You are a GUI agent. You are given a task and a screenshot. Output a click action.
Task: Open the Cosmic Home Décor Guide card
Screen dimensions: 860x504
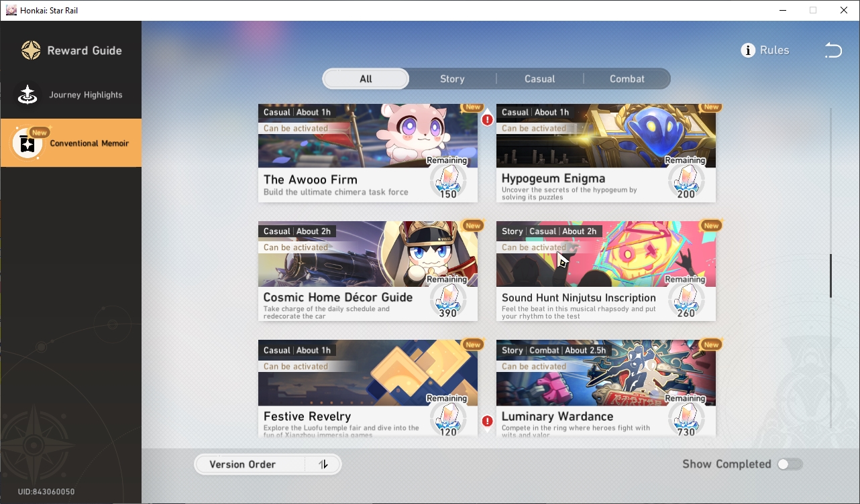(368, 271)
